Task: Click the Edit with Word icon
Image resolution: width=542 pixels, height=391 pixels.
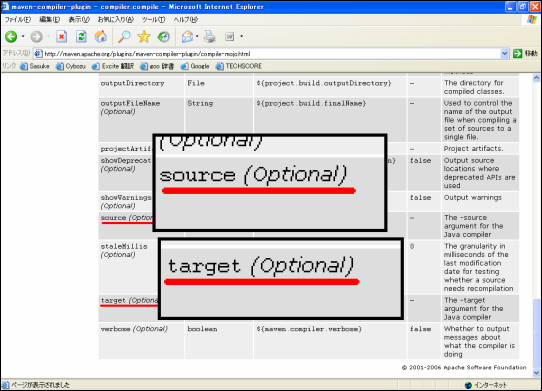Action: click(230, 36)
